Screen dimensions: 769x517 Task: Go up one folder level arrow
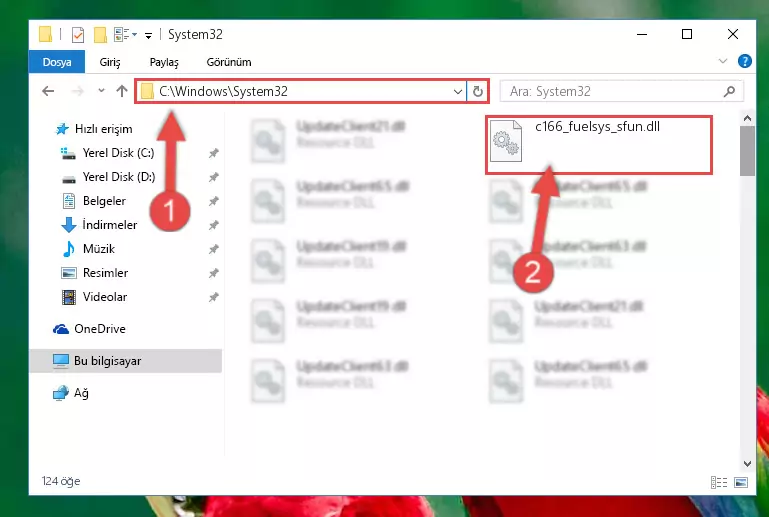coord(122,91)
